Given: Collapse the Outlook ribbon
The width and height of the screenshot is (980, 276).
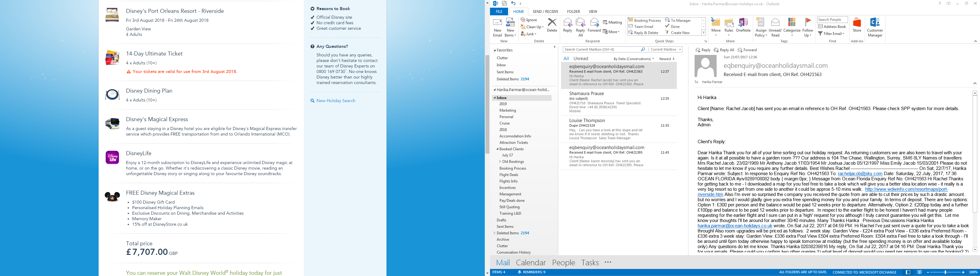Looking at the screenshot, I should click(x=975, y=41).
